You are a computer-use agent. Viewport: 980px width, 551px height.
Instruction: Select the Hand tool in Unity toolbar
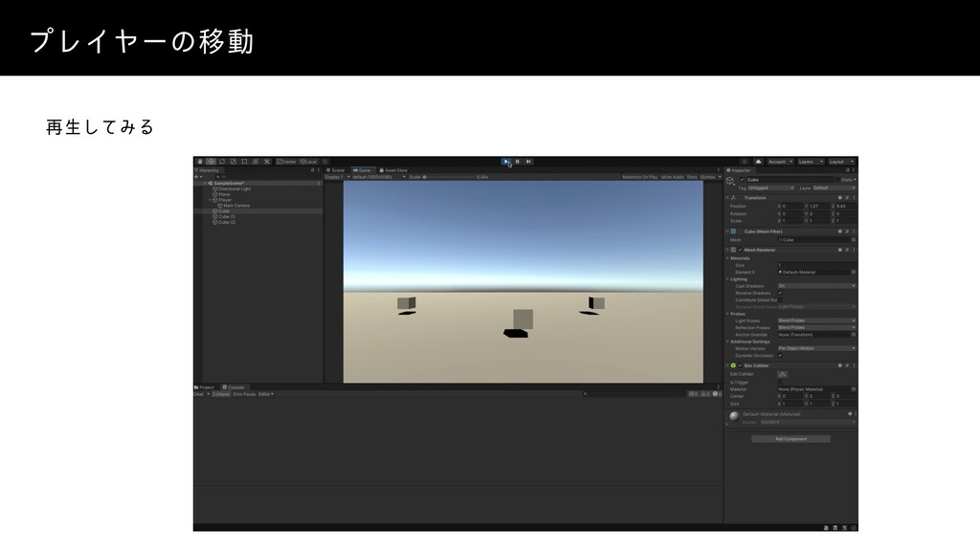(200, 162)
